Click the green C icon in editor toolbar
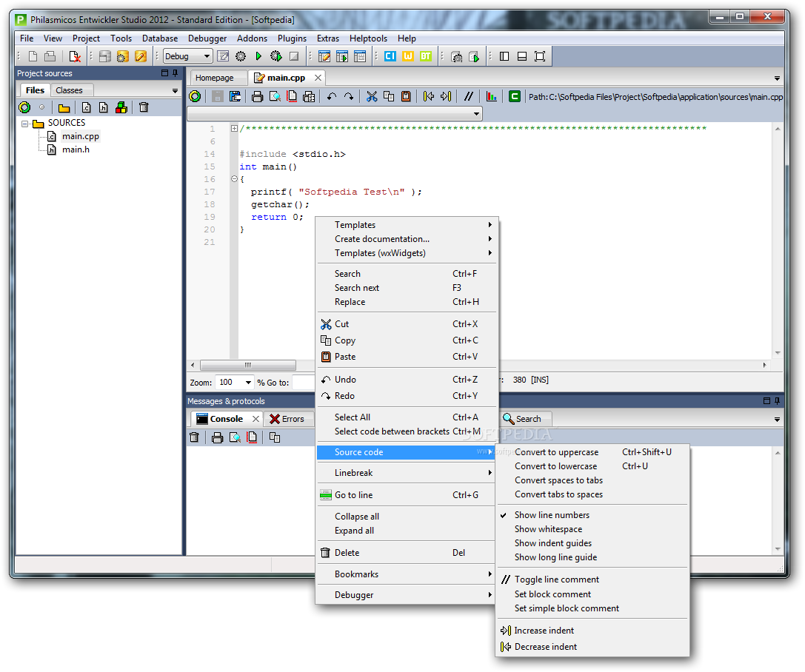 coord(515,96)
